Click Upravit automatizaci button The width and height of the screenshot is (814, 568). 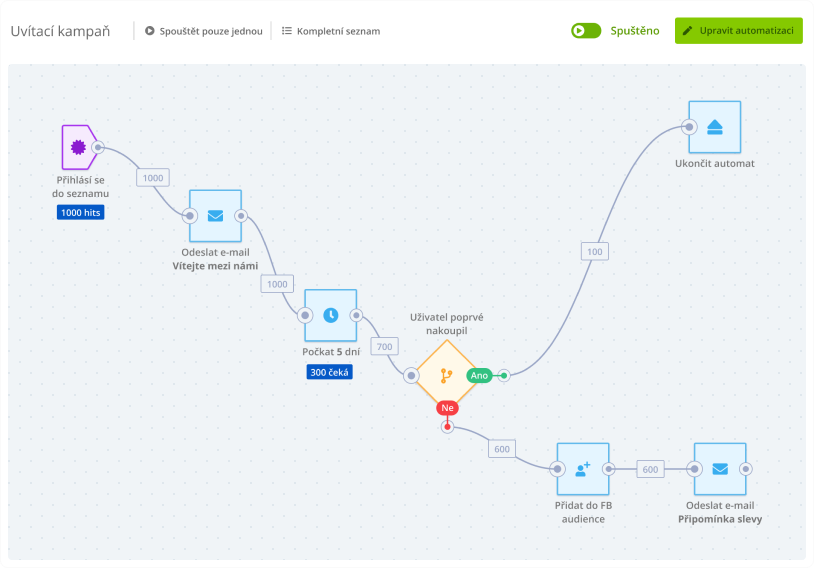click(738, 30)
